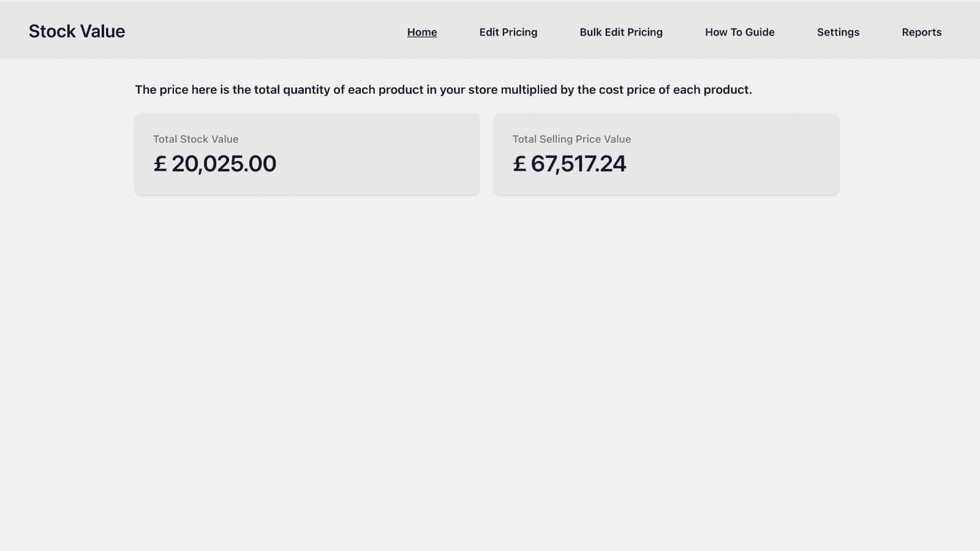
Task: Click the Total Selling Price Value card
Action: click(666, 154)
